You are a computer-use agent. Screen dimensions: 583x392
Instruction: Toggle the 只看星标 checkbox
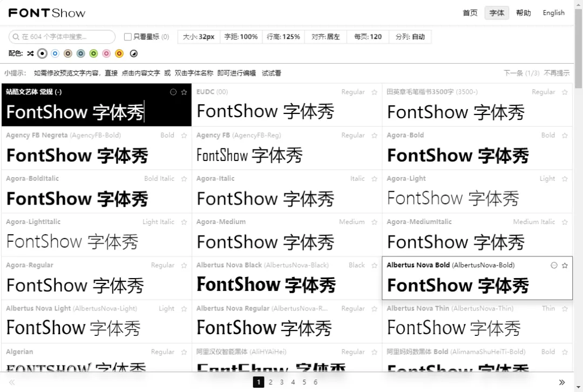[x=127, y=37]
